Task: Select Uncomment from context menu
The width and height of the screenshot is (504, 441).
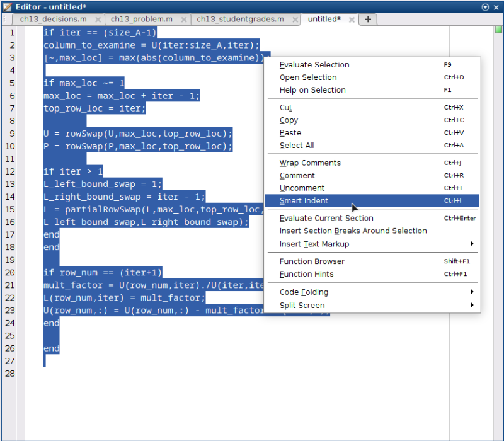Action: coord(372,188)
